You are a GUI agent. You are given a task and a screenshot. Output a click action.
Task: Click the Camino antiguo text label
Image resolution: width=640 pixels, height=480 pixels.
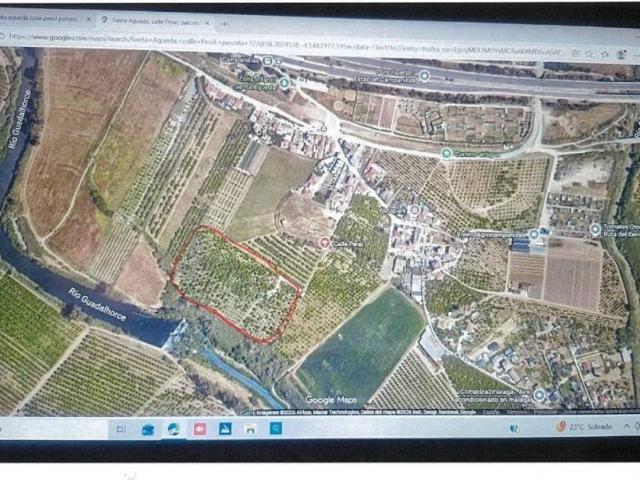[477, 155]
